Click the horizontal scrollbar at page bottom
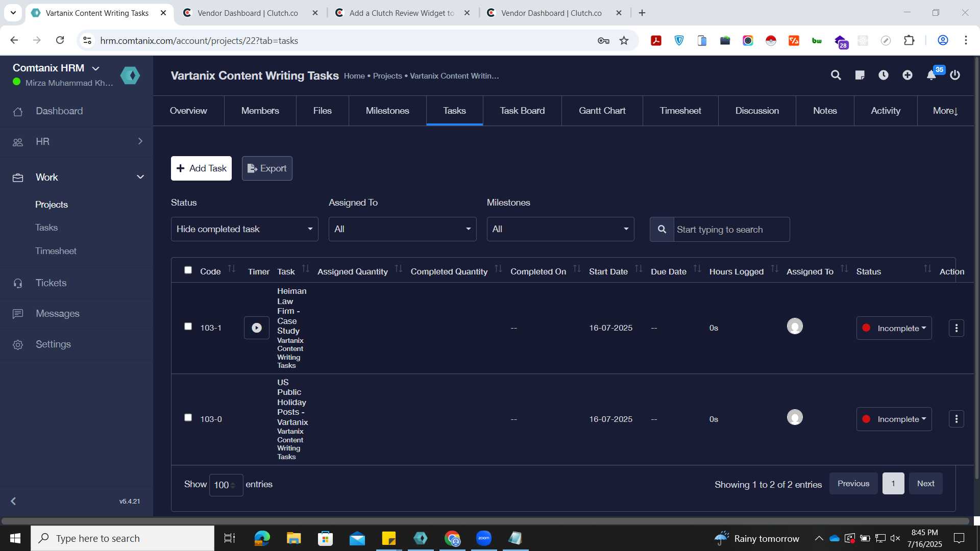This screenshot has height=551, width=980. coord(485,521)
